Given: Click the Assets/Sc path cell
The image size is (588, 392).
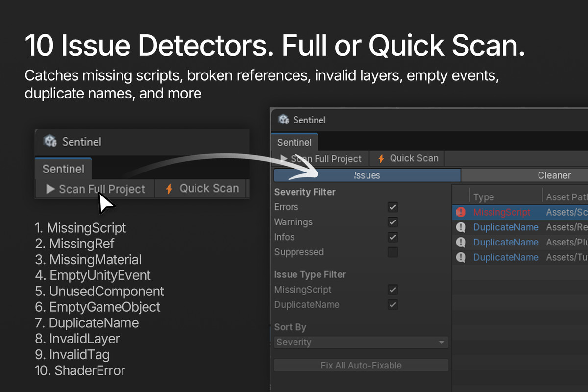Looking at the screenshot, I should 566,212.
